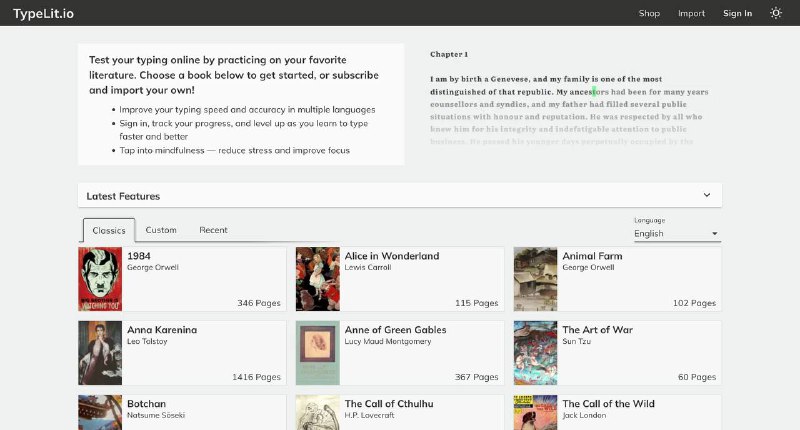Open the Alice in Wonderland cover image

(317, 279)
